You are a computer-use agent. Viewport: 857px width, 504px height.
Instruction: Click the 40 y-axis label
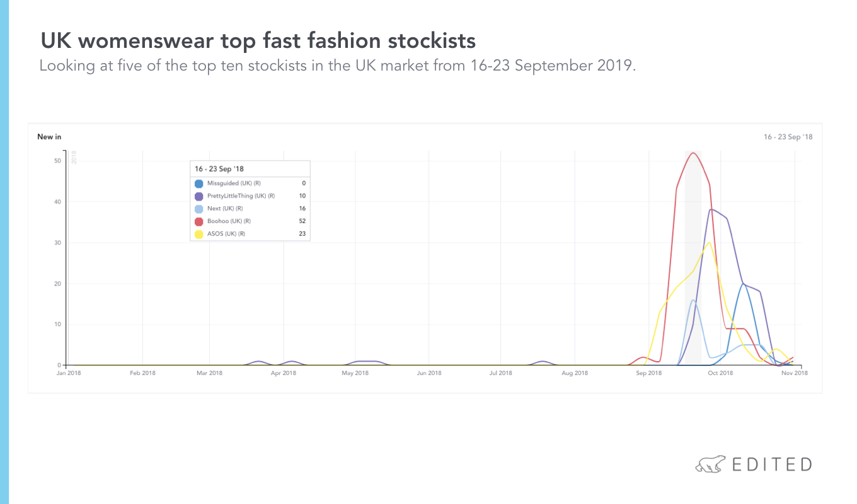57,202
